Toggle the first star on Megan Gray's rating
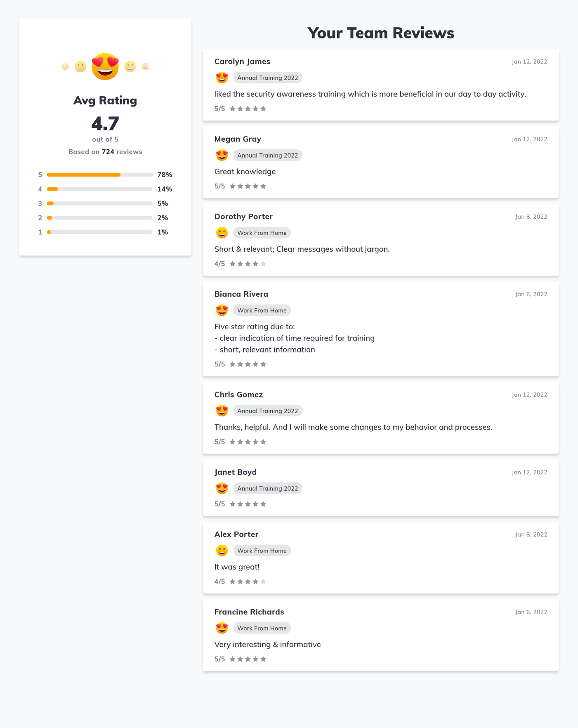Screen dimensions: 578x728 coord(232,186)
